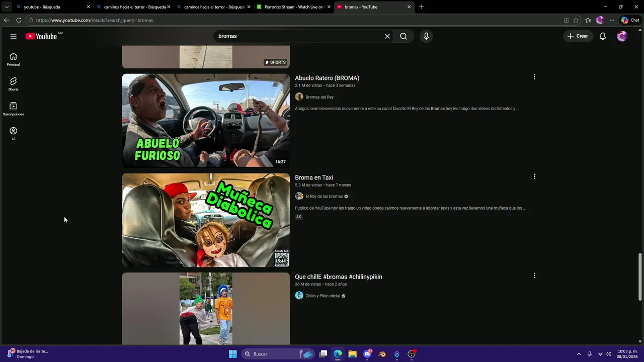
Task: Open browser profile avatar in toolbar
Action: (x=600, y=20)
